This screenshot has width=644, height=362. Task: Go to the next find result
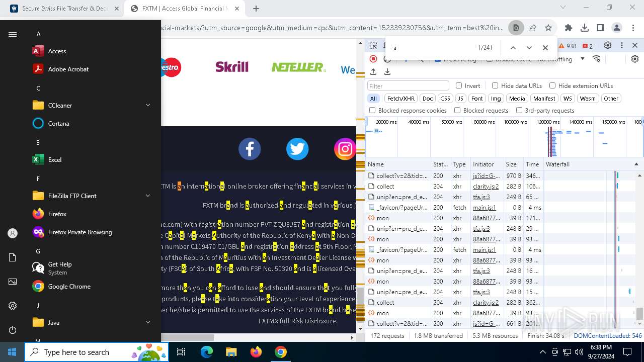point(529,48)
